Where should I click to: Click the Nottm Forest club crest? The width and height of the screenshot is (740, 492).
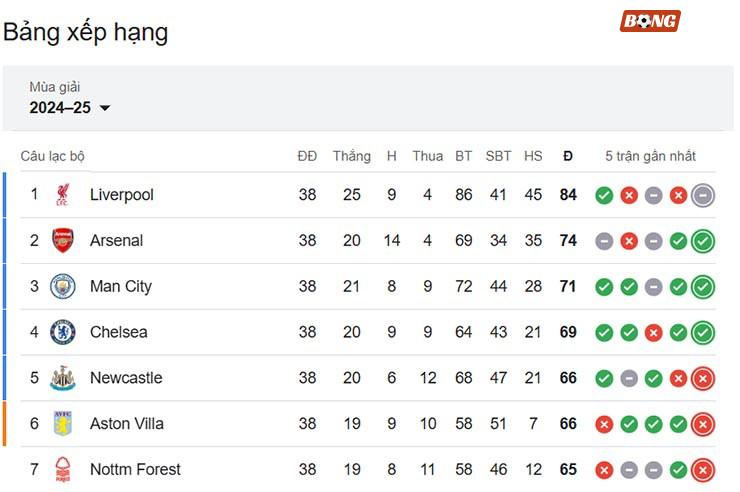(63, 469)
